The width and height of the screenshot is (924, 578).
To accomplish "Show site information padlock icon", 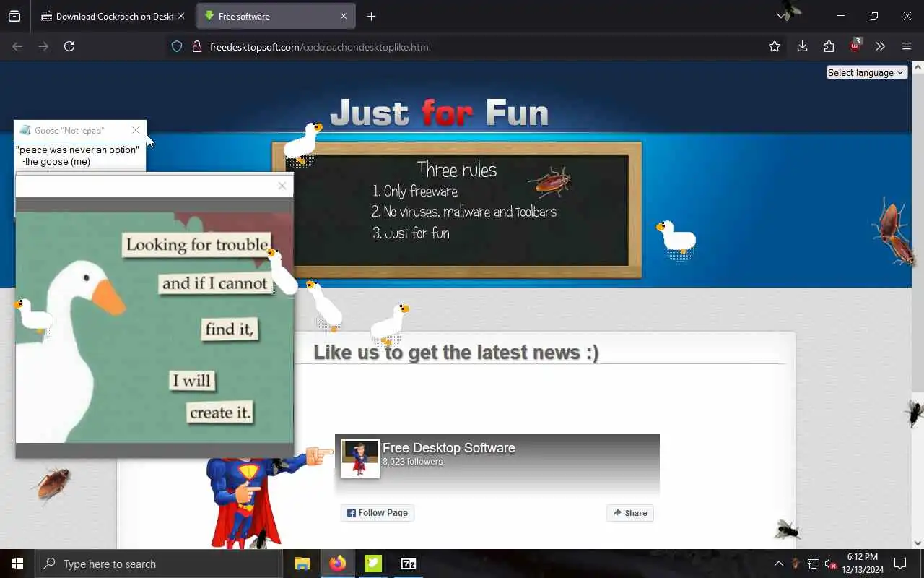I will coord(196,46).
